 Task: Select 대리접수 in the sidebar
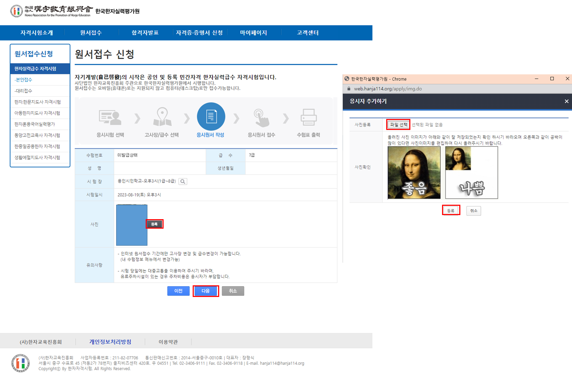click(x=23, y=91)
